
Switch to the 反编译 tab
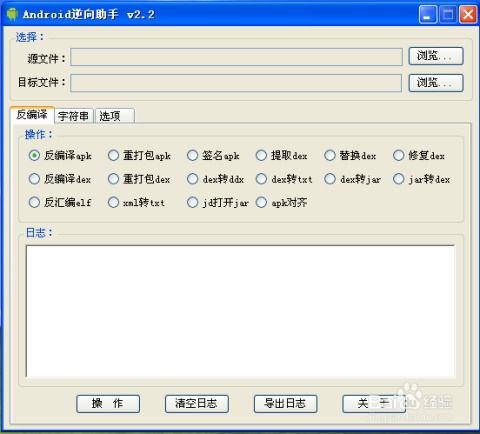pyautogui.click(x=32, y=115)
